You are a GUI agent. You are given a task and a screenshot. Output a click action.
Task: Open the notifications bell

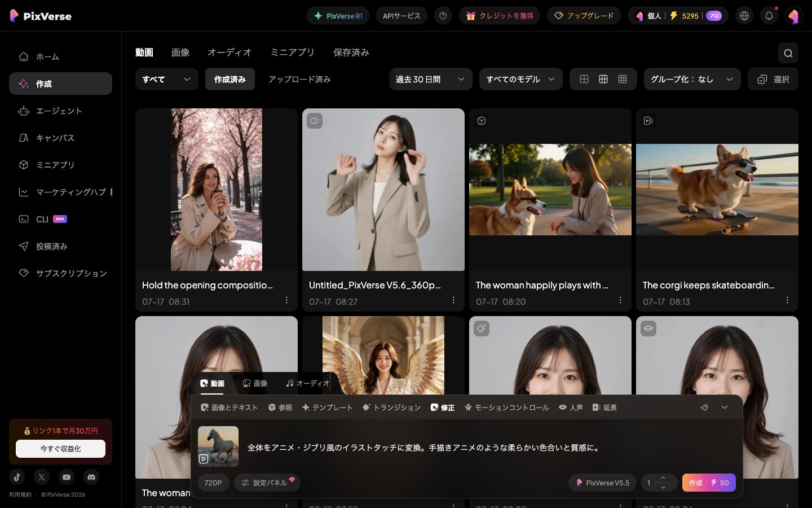[769, 16]
